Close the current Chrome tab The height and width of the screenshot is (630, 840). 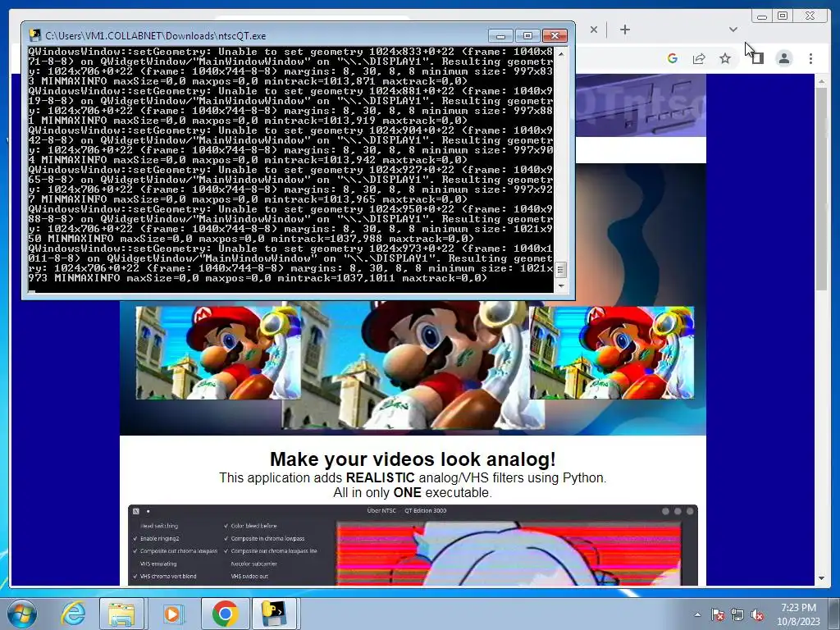point(594,30)
